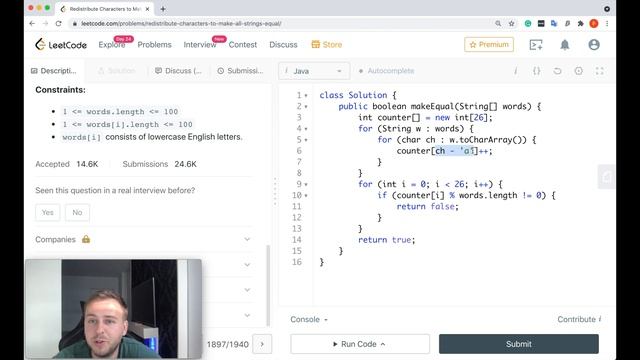Click the browser zoom magnifier icon

[498, 24]
